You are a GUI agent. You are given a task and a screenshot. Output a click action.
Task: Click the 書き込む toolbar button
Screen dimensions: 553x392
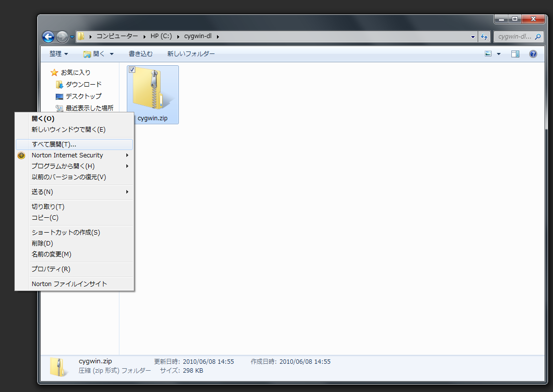click(x=141, y=54)
